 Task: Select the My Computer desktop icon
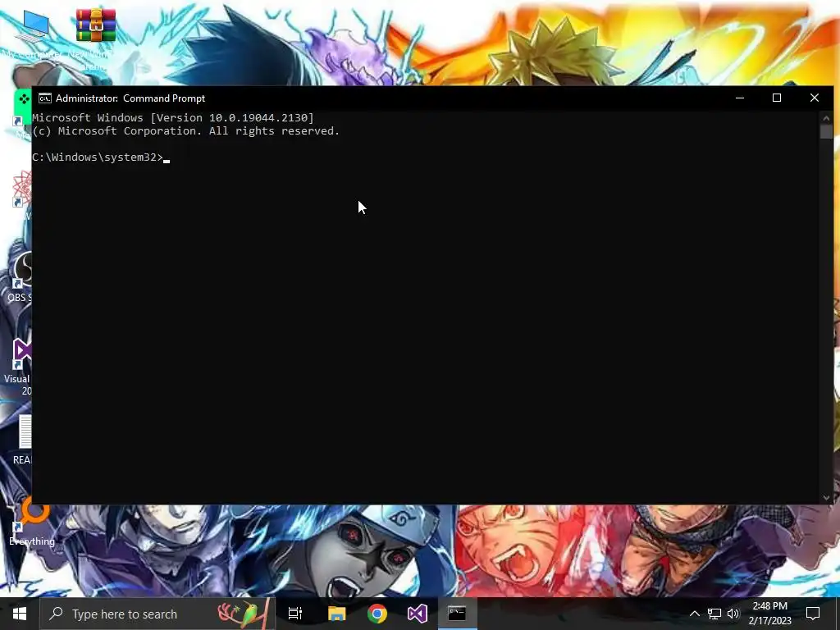pyautogui.click(x=32, y=33)
